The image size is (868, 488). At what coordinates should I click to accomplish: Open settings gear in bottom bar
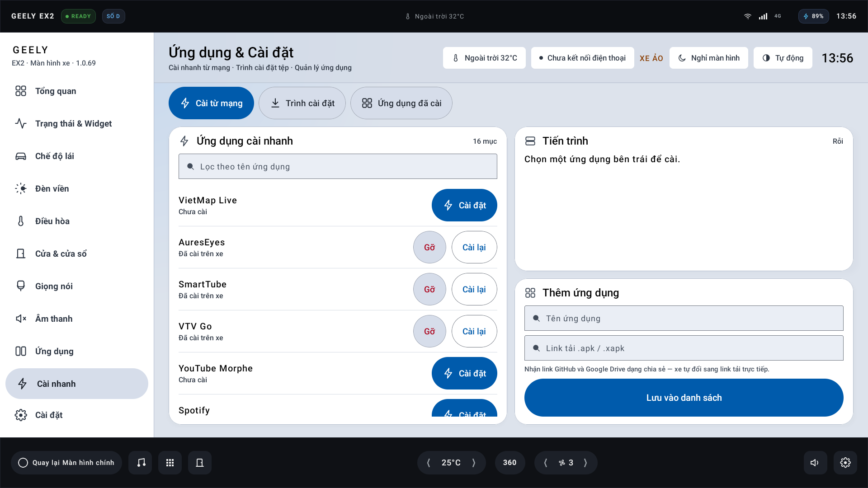coord(845,463)
